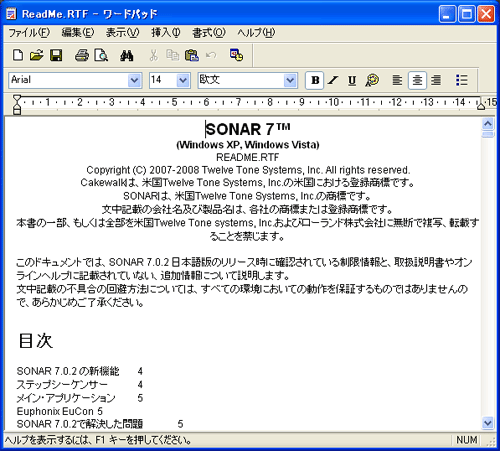
Task: Open the 表示(V) menu
Action: pos(122,33)
